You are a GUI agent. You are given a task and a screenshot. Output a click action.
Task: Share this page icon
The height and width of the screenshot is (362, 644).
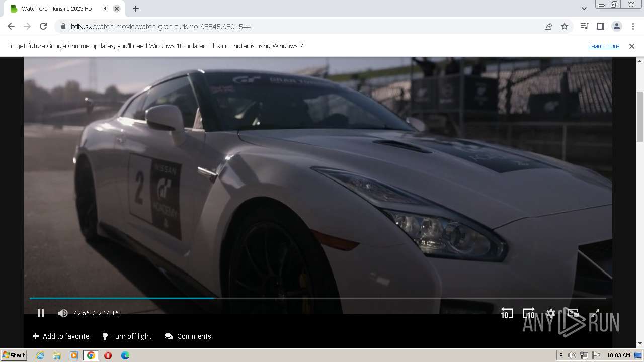[548, 26]
